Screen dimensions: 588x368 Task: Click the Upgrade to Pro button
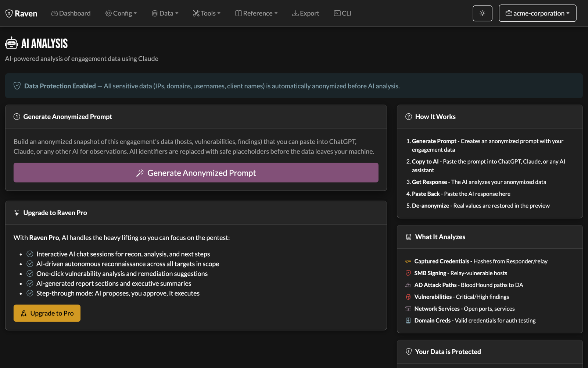tap(47, 313)
